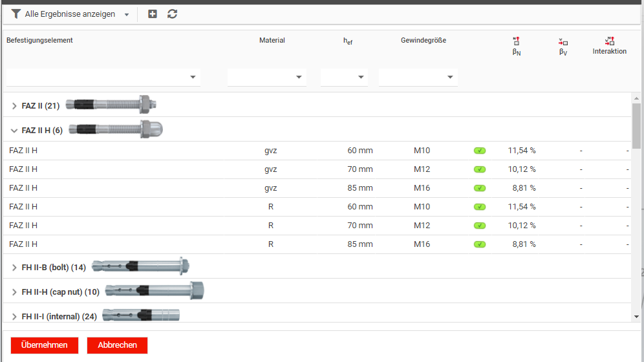Select FAZ II H R 60 mm row name

click(23, 206)
